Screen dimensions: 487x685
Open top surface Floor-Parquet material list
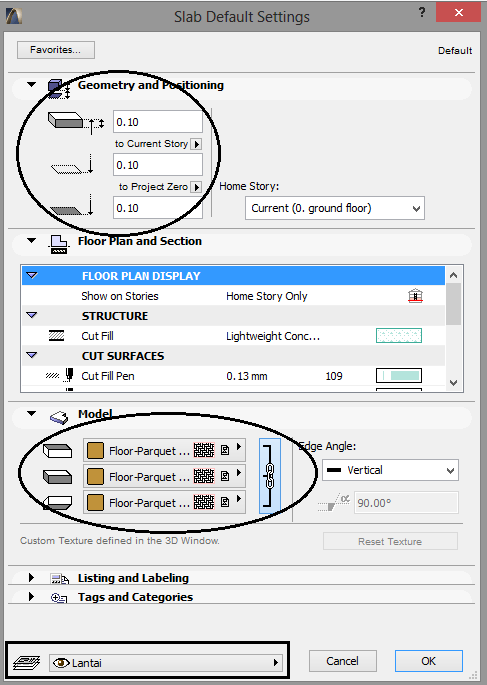(x=164, y=450)
